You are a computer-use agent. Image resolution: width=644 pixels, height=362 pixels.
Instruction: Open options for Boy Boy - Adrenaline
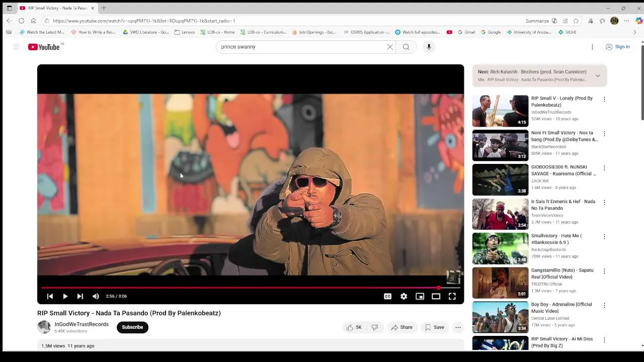pyautogui.click(x=604, y=305)
